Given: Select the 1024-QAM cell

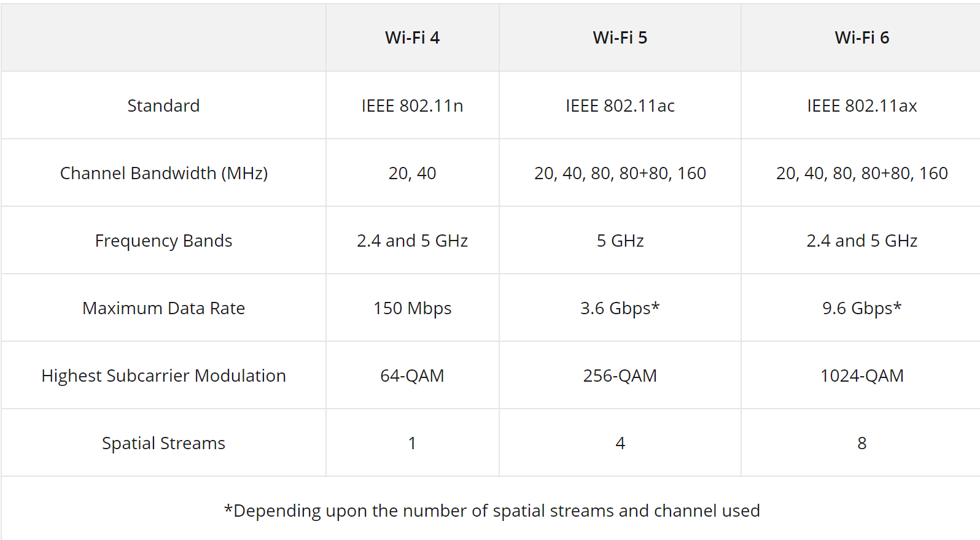Looking at the screenshot, I should [x=861, y=376].
